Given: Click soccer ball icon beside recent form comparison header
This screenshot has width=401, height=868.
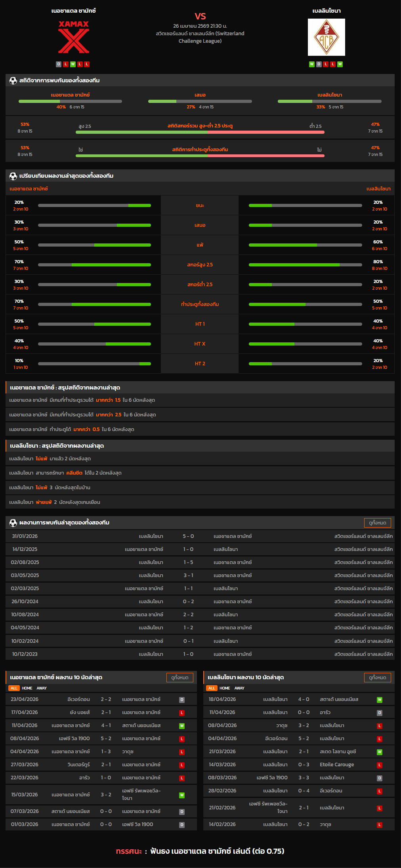Looking at the screenshot, I should [x=13, y=176].
